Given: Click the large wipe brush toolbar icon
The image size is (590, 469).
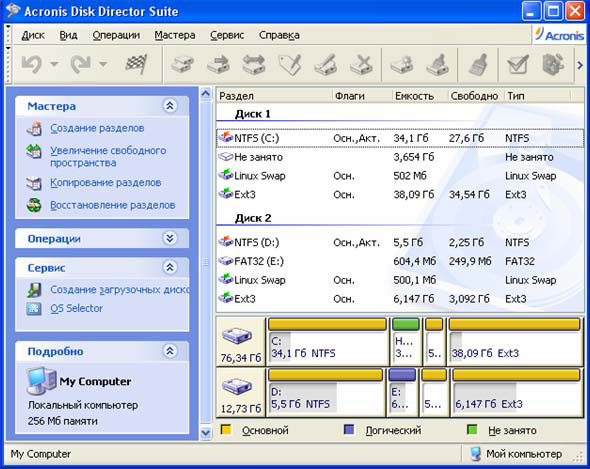Looking at the screenshot, I should [478, 64].
